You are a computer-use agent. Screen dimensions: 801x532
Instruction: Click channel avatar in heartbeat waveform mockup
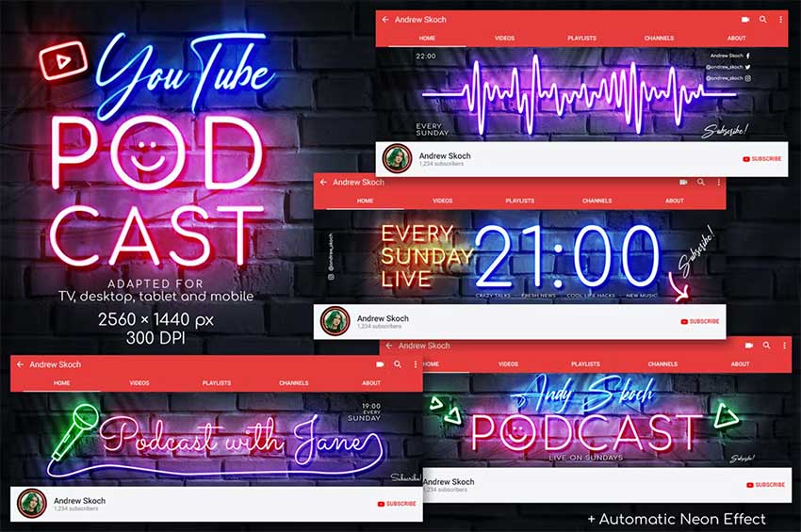point(397,158)
